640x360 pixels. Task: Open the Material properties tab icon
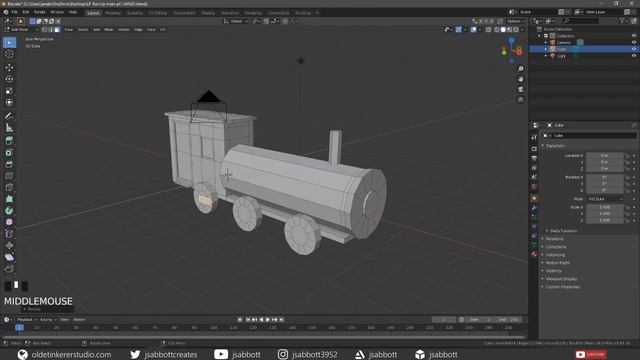(534, 254)
